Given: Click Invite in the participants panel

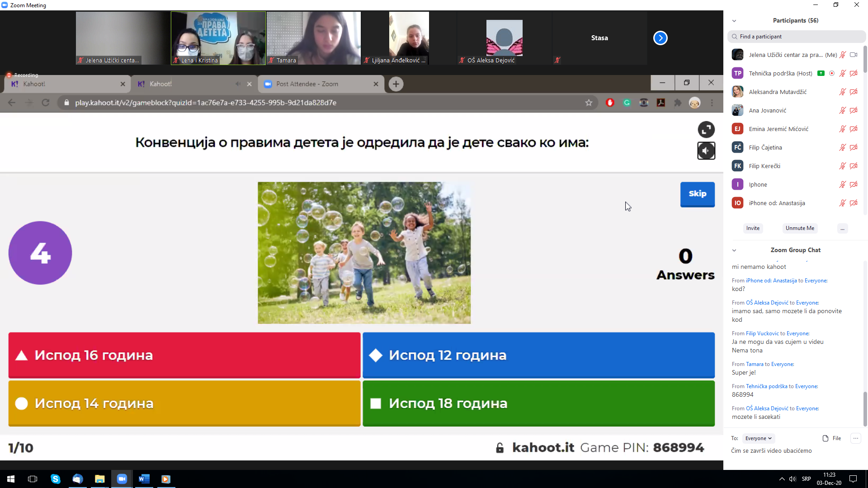Looking at the screenshot, I should (x=753, y=228).
